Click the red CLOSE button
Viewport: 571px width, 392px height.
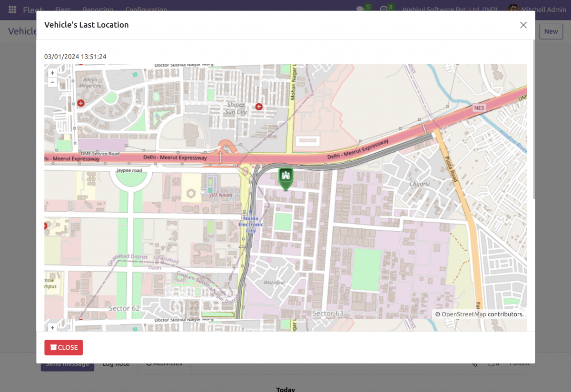tap(64, 347)
